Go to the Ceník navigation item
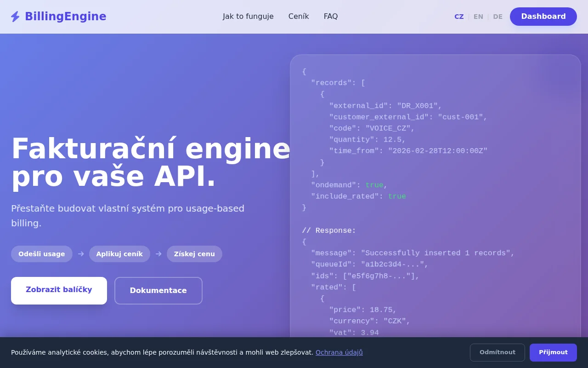 pyautogui.click(x=299, y=17)
